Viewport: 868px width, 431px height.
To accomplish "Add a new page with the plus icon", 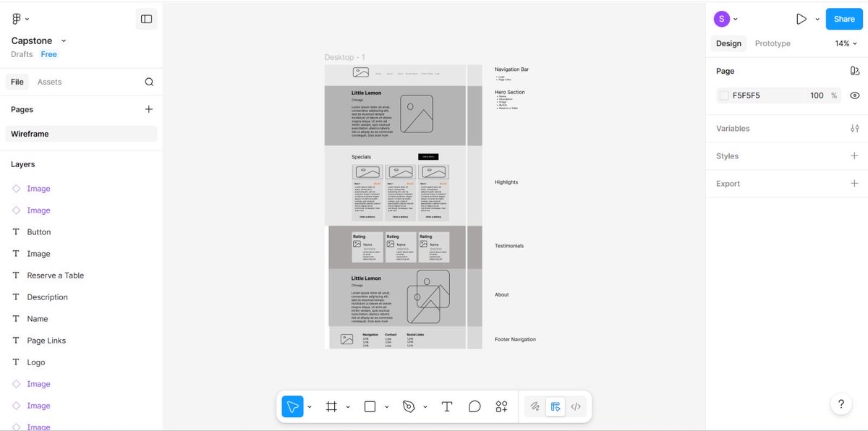I will coord(149,109).
